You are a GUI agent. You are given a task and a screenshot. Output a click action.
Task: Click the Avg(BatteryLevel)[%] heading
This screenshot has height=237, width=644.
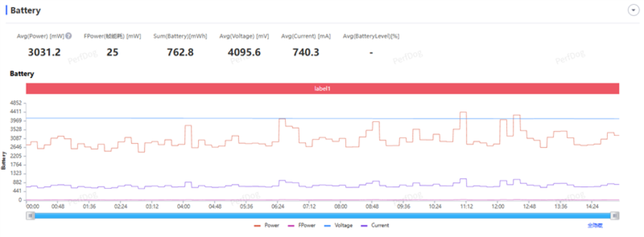point(371,36)
